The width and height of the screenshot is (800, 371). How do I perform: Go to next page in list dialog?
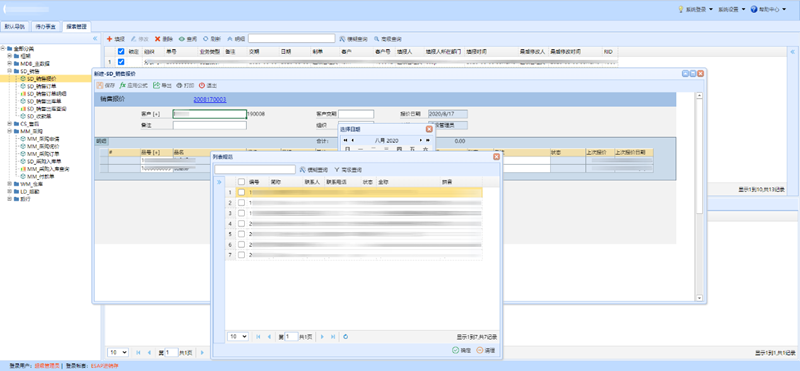322,337
